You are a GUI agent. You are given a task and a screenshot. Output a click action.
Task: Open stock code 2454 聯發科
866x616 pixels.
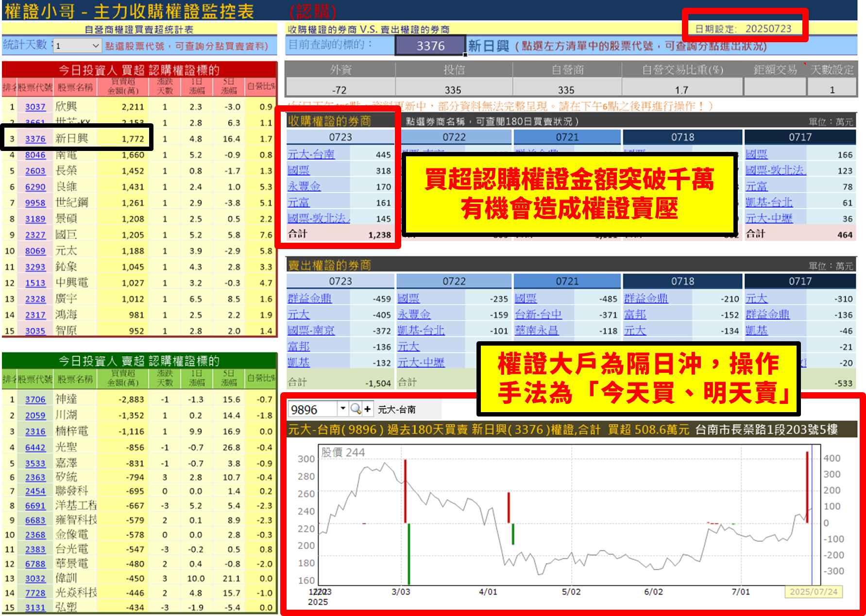point(35,491)
